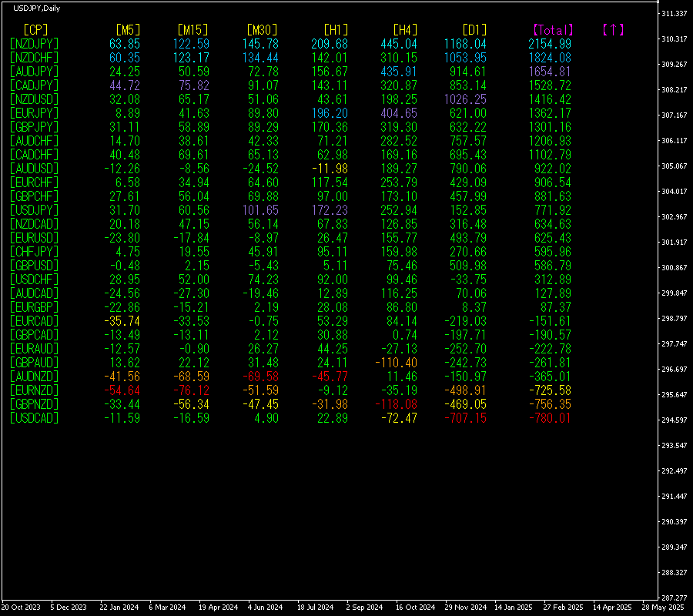Click the [GBPCHF] pair label
This screenshot has width=693, height=616.
pos(34,196)
